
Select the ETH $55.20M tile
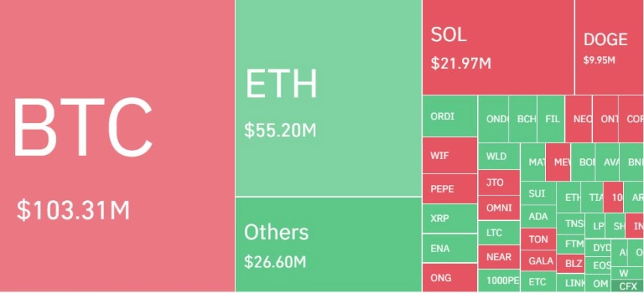click(x=329, y=98)
